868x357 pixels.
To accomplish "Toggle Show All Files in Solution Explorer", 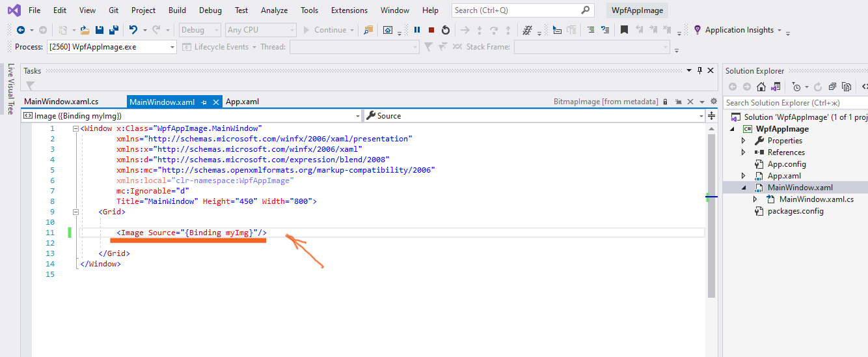I will coord(846,87).
